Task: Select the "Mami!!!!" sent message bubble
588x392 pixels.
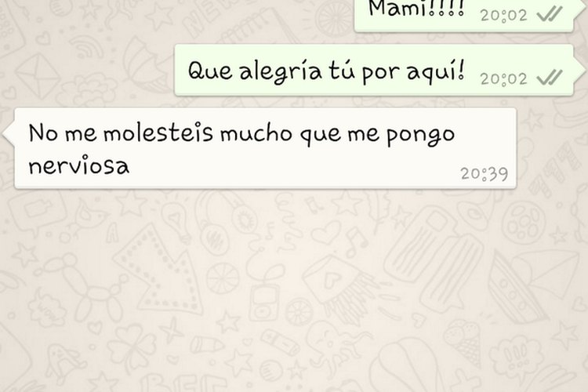Action: point(463,16)
